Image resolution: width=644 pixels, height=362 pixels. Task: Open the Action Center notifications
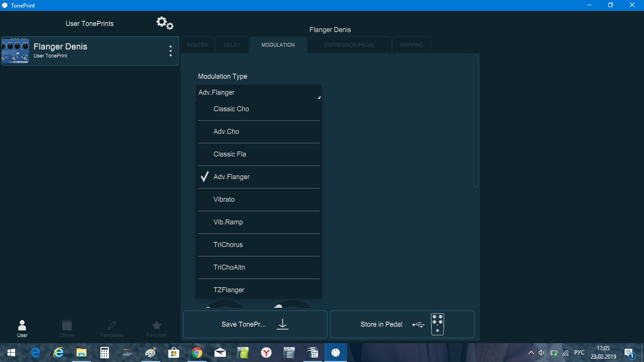point(629,353)
